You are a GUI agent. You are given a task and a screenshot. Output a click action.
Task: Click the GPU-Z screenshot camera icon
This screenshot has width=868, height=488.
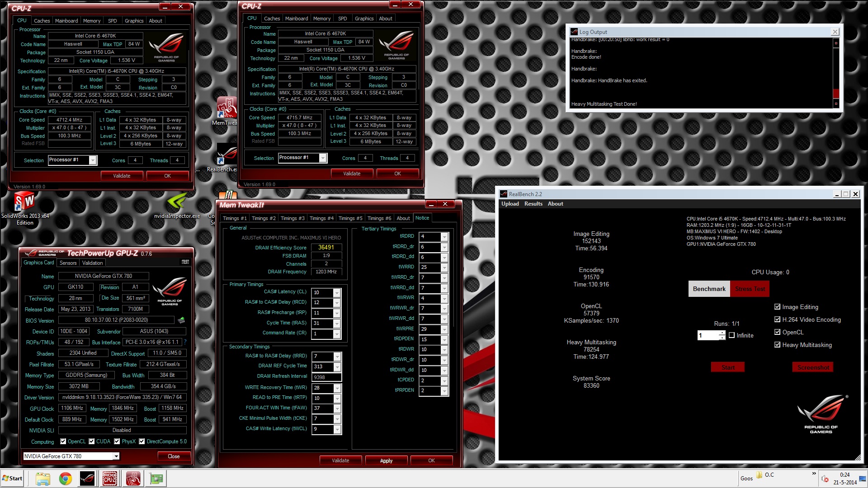click(x=185, y=262)
